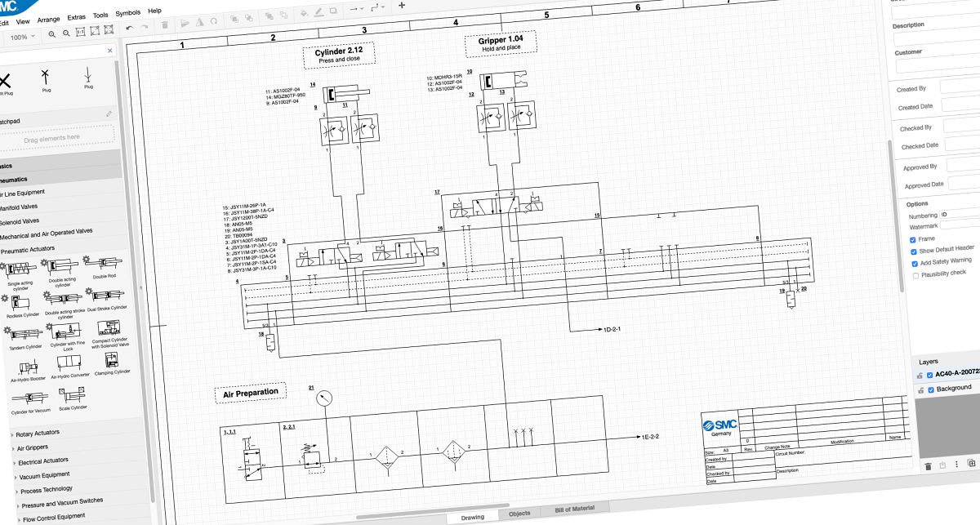Viewport: 980px width, 525px height.
Task: Switch to the Objects tab
Action: click(x=519, y=514)
